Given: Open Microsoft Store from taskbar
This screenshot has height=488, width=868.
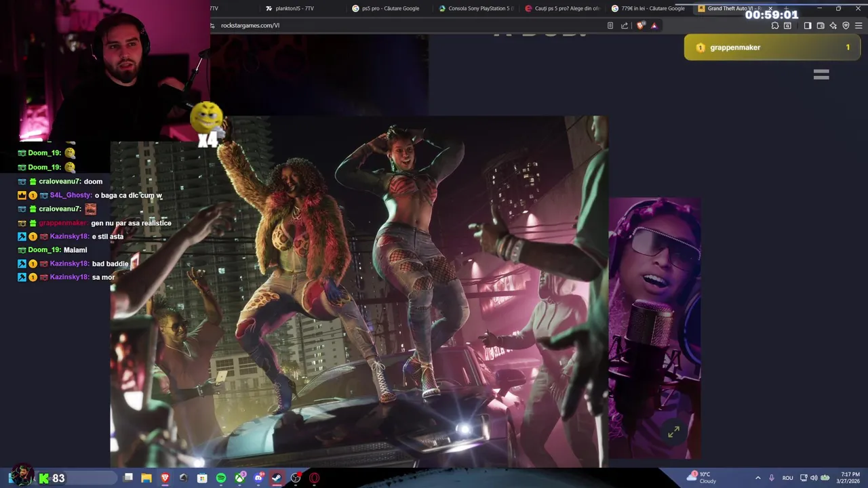Looking at the screenshot, I should pos(202,478).
